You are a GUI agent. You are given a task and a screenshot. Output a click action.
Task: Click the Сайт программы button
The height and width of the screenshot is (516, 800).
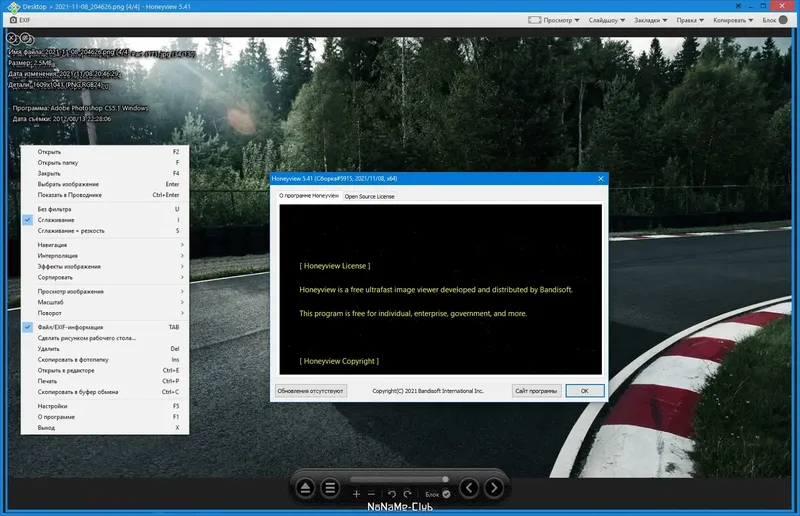click(x=536, y=391)
